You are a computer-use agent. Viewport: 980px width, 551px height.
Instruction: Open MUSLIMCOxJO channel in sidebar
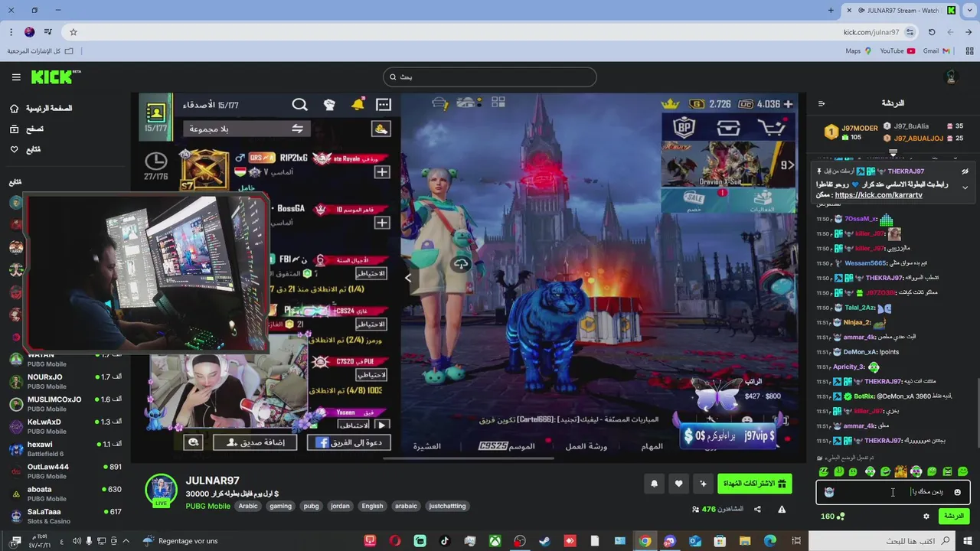[x=65, y=404]
